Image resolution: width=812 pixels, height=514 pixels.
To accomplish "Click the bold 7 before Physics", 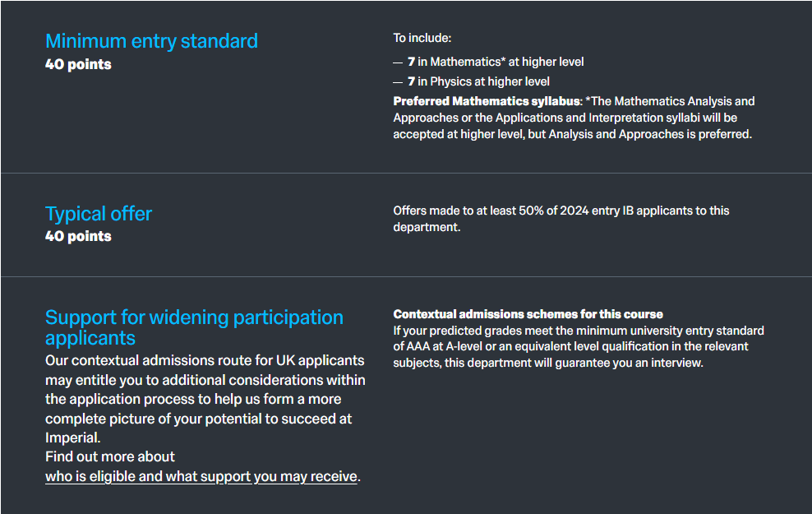I will tap(411, 81).
